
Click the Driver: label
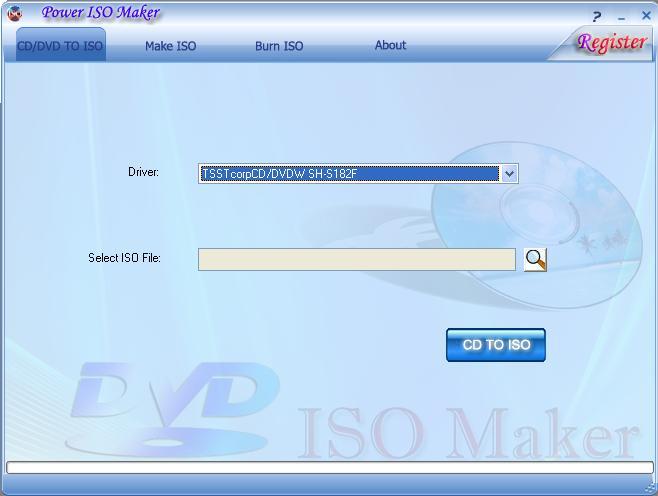pyautogui.click(x=144, y=172)
